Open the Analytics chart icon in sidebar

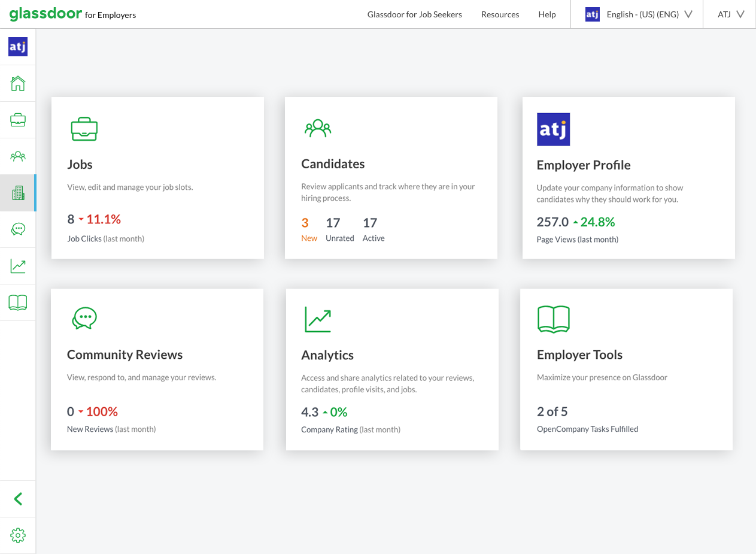tap(18, 265)
